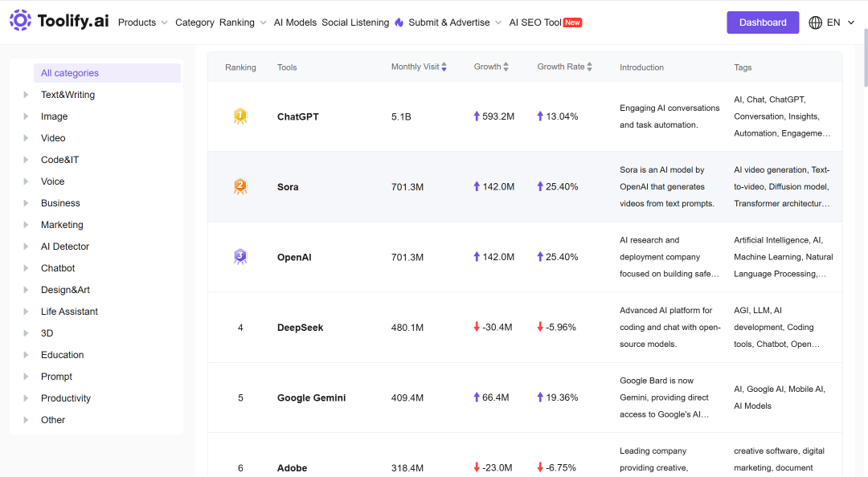Select AI Detector category in sidebar
Viewport: 868px width, 477px height.
pyautogui.click(x=65, y=247)
